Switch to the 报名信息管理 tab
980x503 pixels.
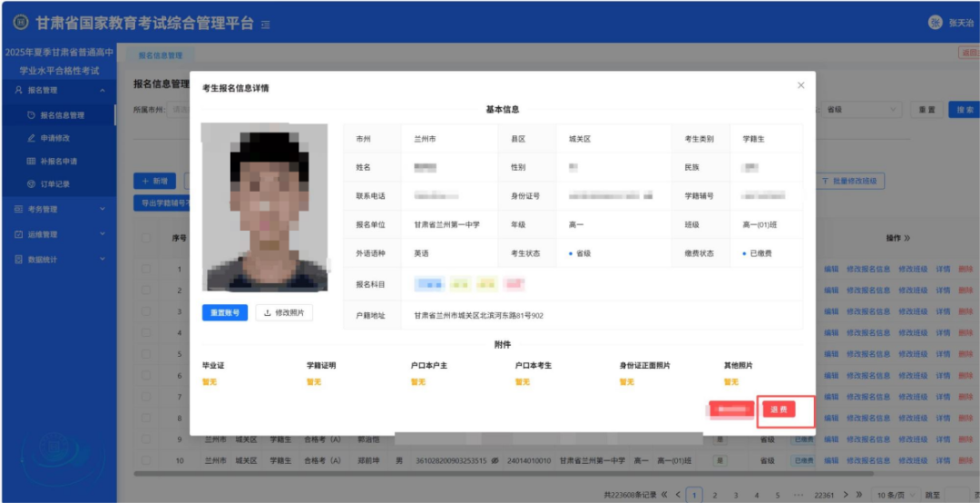click(x=159, y=55)
